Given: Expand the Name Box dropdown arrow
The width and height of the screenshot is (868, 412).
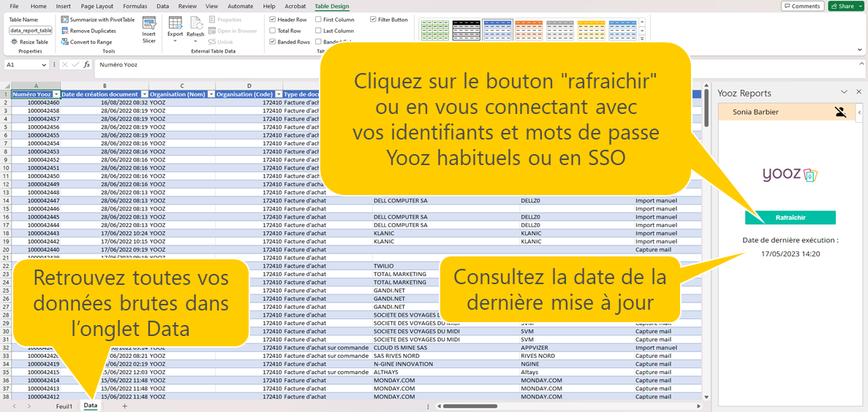Looking at the screenshot, I should tap(45, 65).
